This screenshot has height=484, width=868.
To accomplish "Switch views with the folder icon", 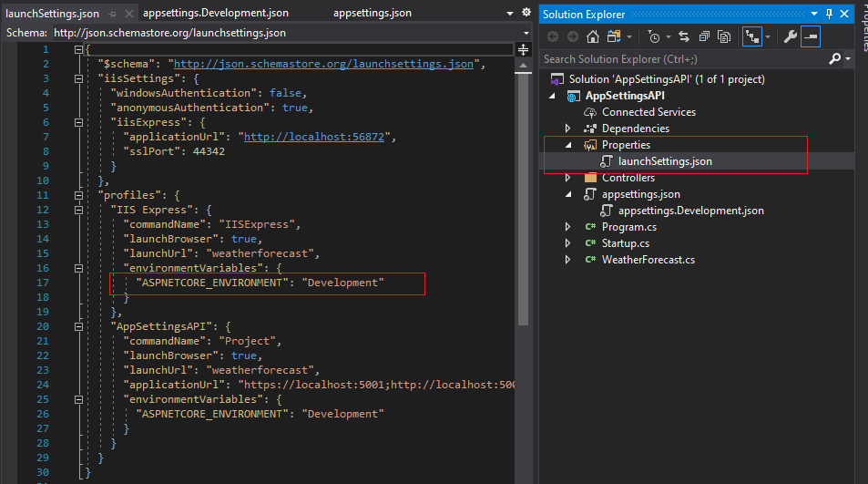I will (x=614, y=36).
